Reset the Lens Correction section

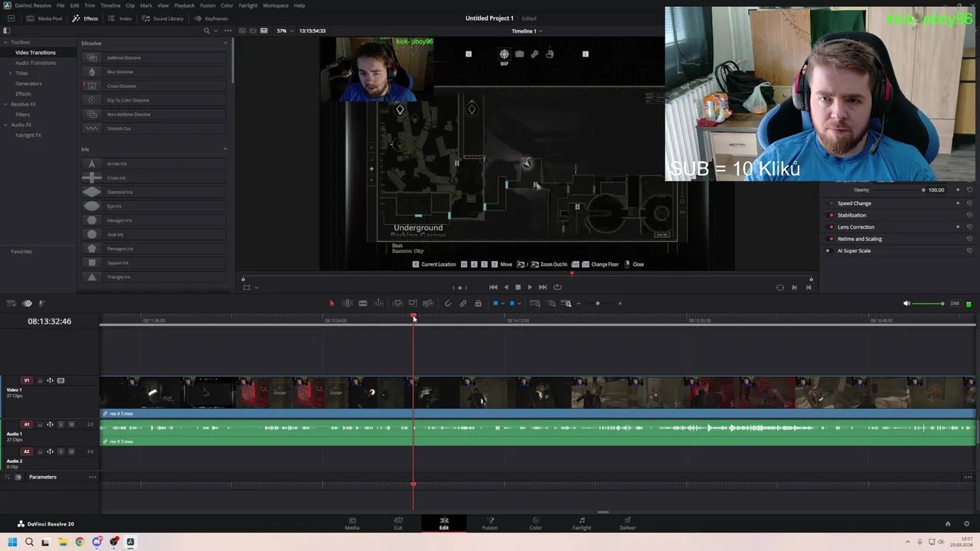(969, 227)
